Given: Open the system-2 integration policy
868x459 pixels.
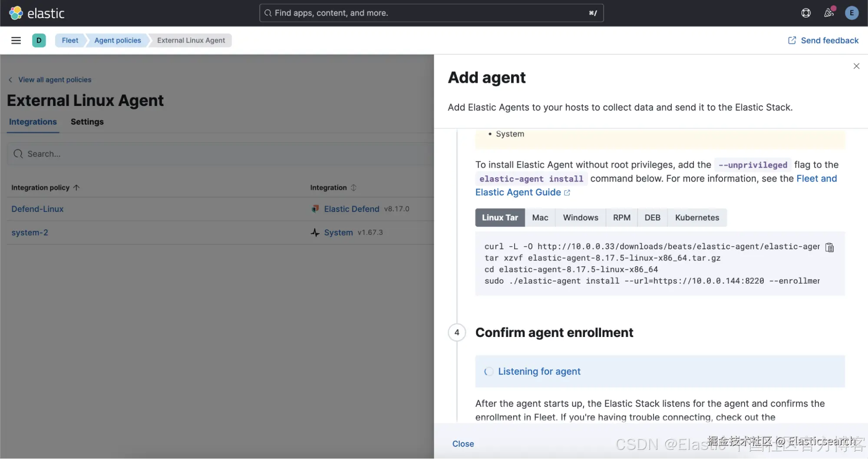Looking at the screenshot, I should click(30, 232).
